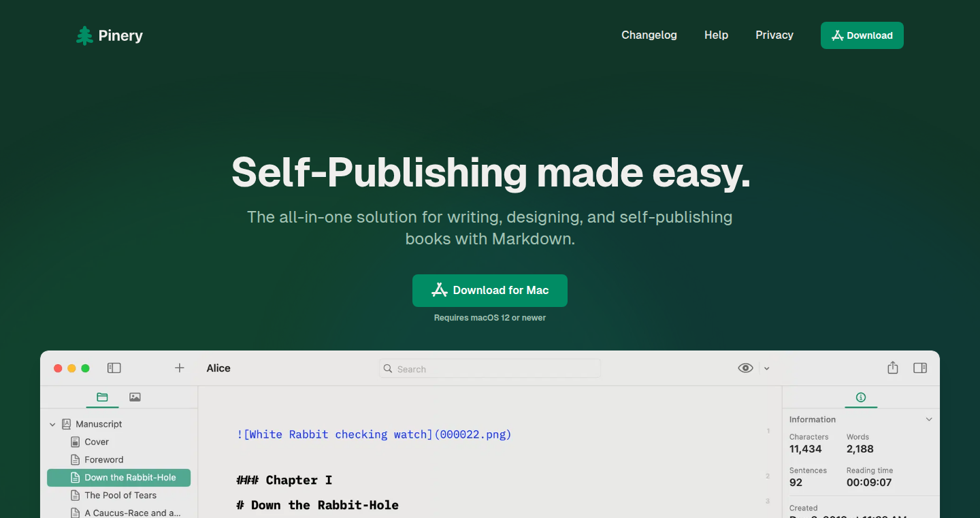This screenshot has width=980, height=518.
Task: Toggle the right inspector panel icon
Action: (920, 368)
